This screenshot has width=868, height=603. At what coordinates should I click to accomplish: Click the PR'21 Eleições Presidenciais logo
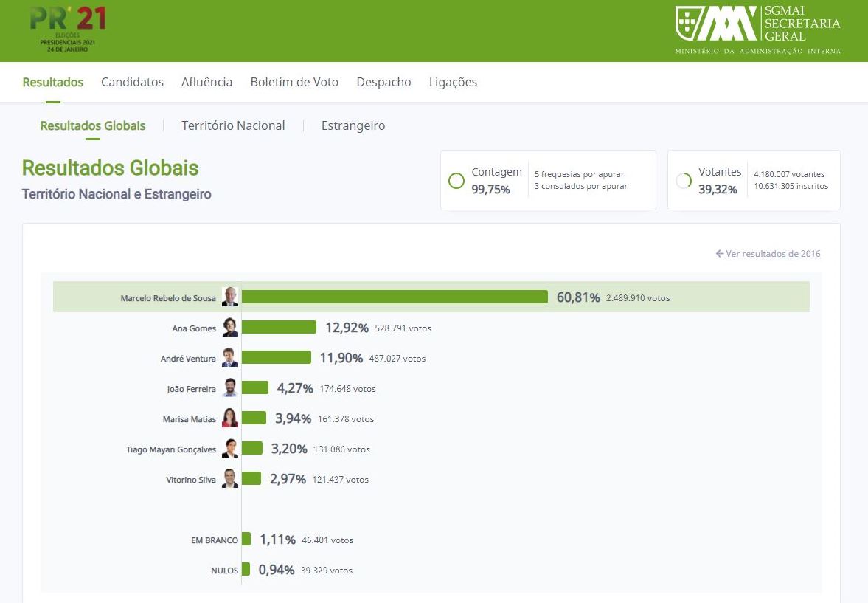[x=68, y=30]
